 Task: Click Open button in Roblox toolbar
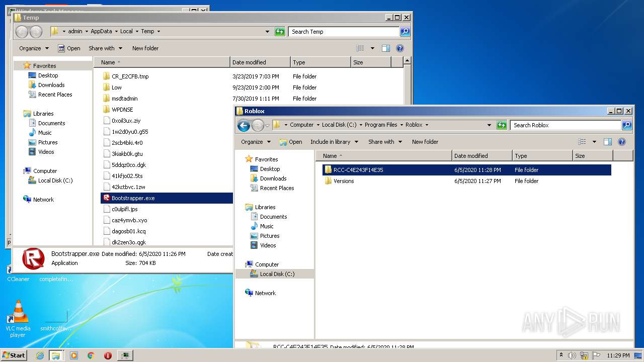[291, 142]
